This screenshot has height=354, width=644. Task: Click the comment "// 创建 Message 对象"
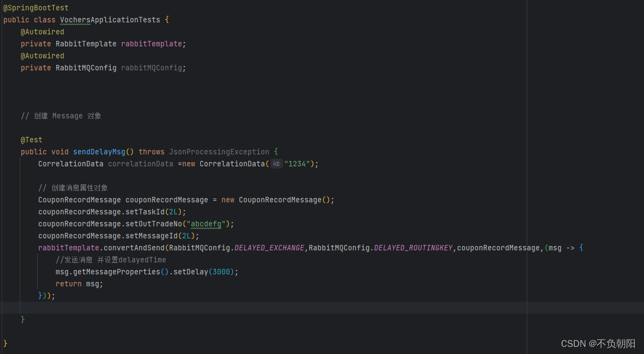(x=61, y=116)
